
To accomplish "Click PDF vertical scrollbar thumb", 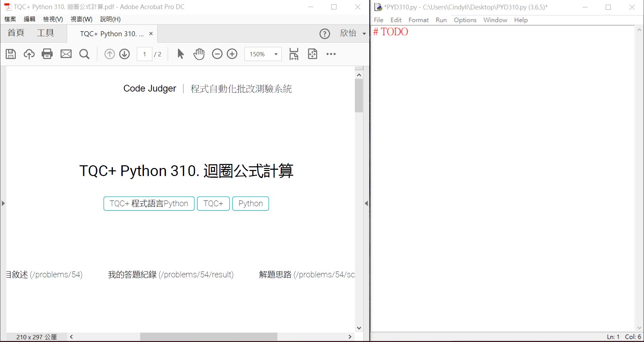I will point(359,96).
